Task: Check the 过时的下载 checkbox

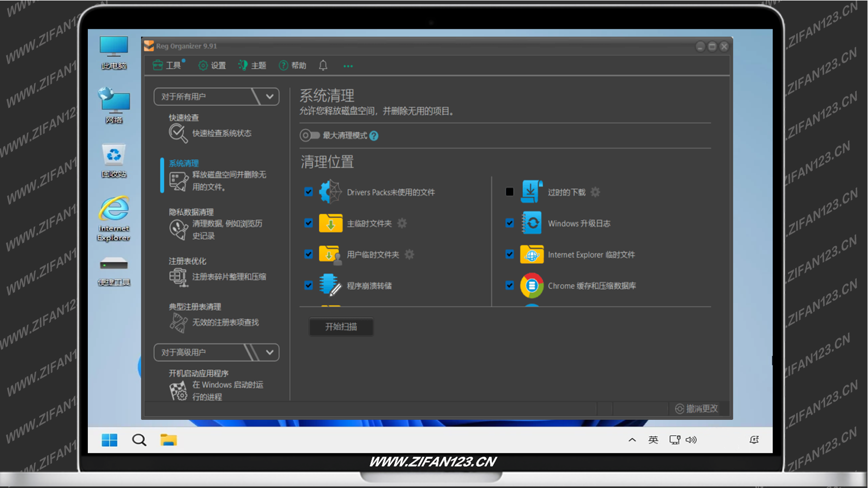Action: 509,192
